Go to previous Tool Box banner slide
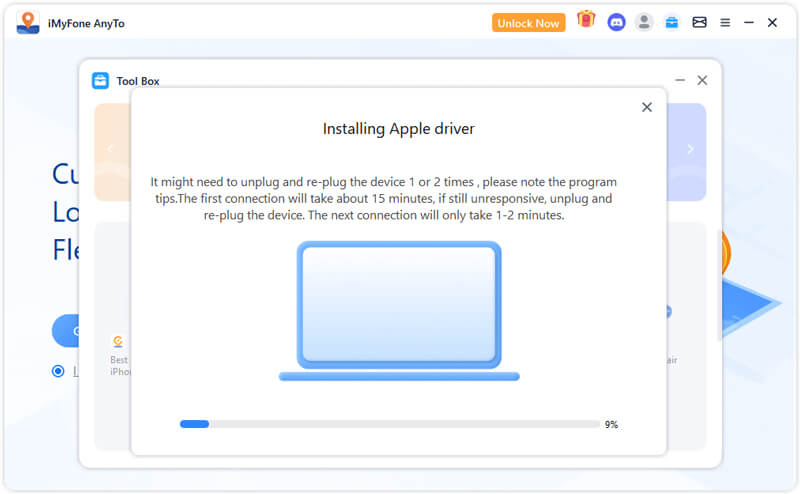800x494 pixels. (x=110, y=149)
